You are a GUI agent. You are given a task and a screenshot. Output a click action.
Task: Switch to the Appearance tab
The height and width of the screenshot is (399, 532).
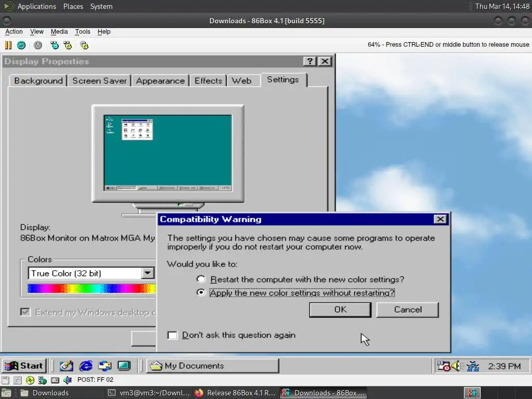[160, 81]
